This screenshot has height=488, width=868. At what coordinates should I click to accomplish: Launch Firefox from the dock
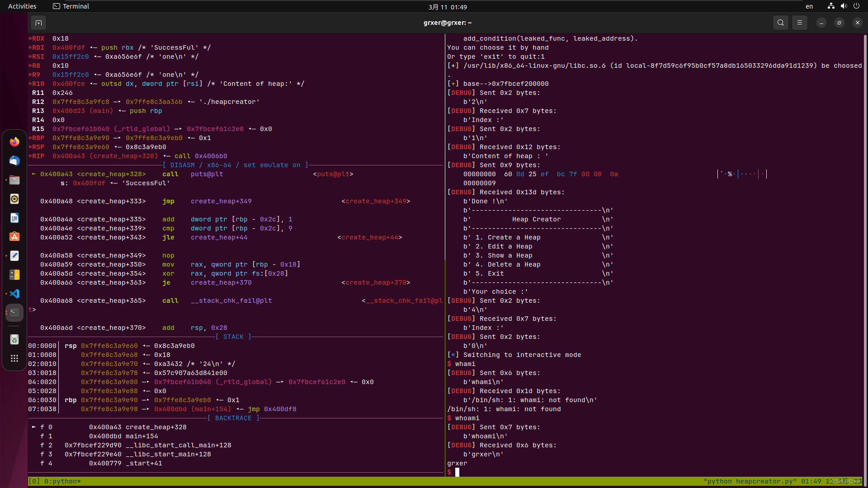tap(14, 141)
